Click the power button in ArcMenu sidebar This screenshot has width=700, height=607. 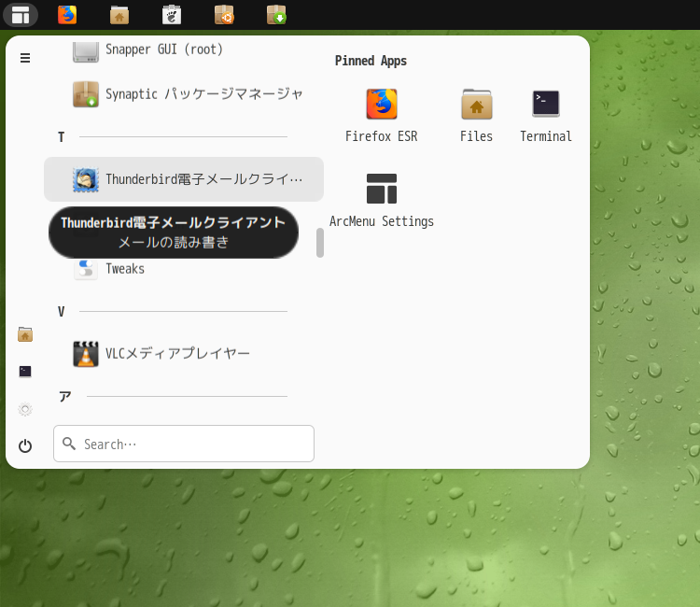25,445
